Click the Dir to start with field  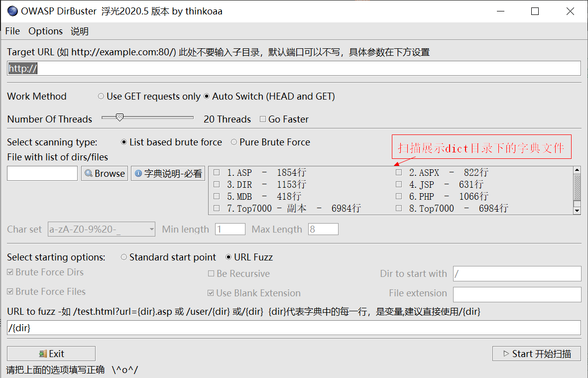pyautogui.click(x=517, y=274)
